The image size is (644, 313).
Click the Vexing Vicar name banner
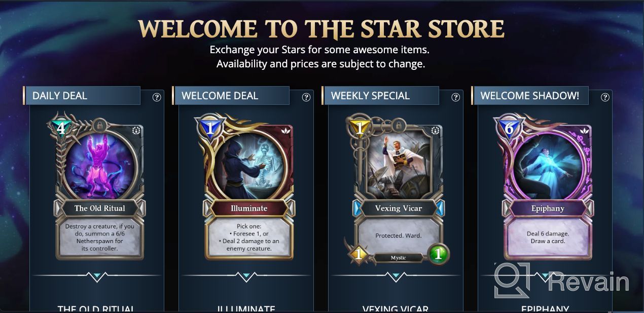pyautogui.click(x=399, y=208)
